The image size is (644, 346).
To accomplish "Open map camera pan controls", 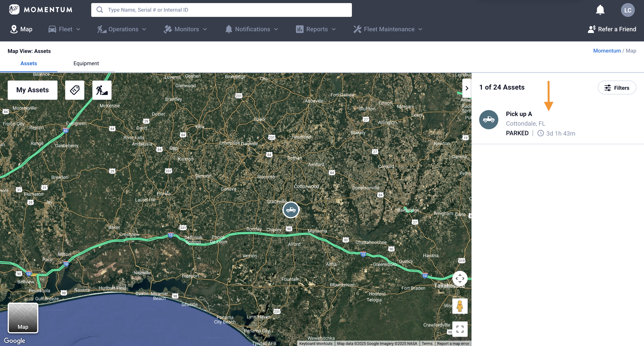I will [460, 278].
